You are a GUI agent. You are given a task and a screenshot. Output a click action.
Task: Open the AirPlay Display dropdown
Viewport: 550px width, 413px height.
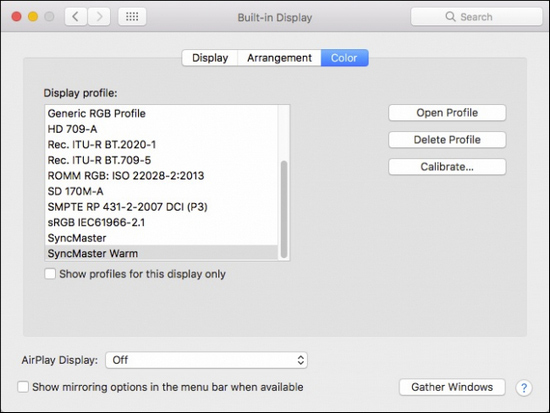[206, 360]
